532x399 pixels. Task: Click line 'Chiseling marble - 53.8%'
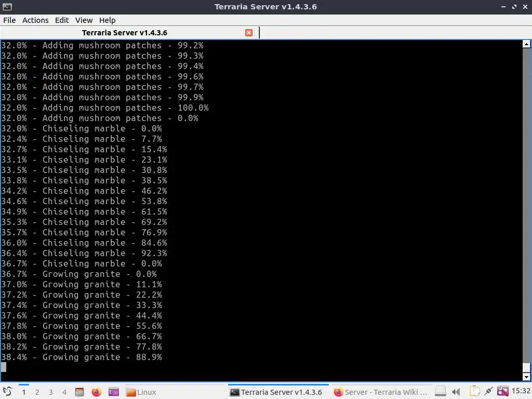(x=84, y=202)
